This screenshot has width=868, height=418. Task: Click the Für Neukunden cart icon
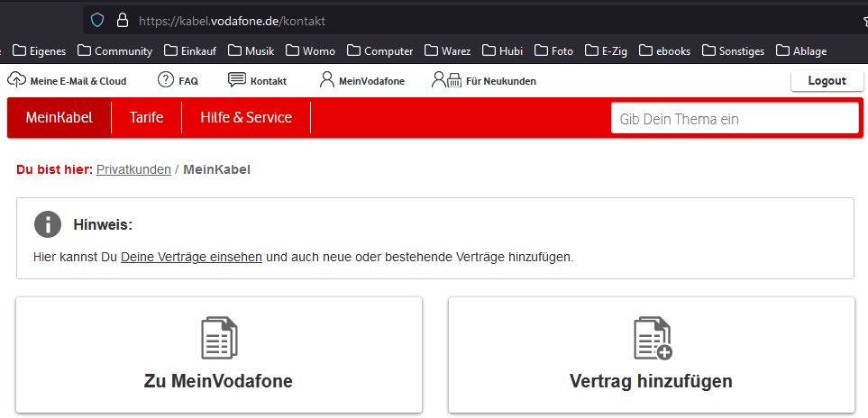446,79
